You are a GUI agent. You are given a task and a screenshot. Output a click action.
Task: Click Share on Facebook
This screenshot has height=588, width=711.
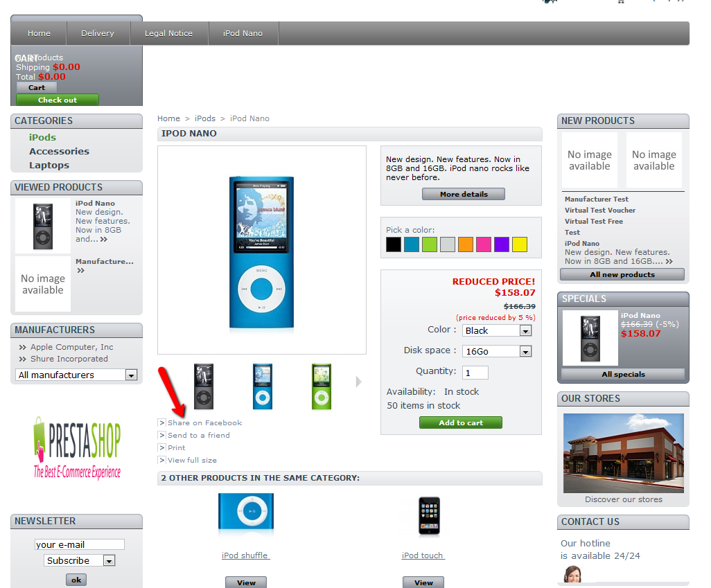click(205, 422)
